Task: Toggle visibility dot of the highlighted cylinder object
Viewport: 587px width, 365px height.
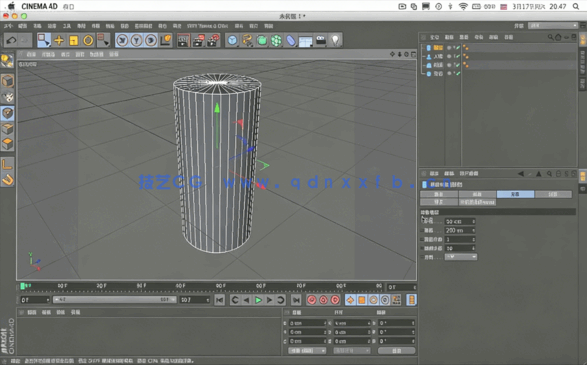Action: click(449, 48)
